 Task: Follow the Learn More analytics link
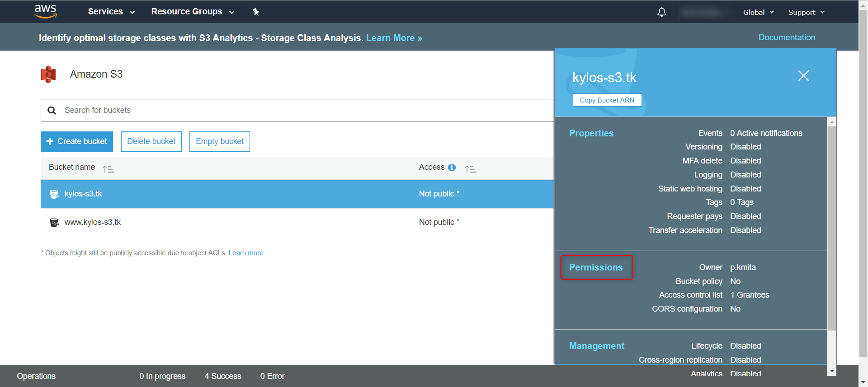pos(394,38)
